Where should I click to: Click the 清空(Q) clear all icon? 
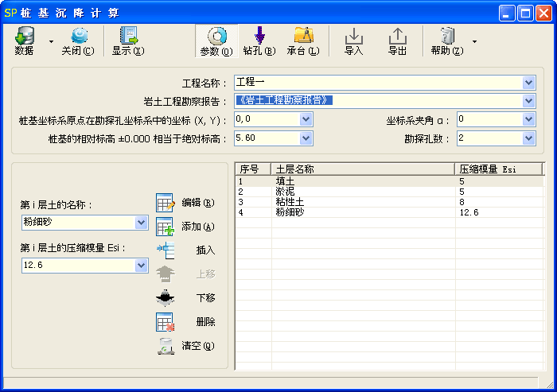(x=166, y=346)
